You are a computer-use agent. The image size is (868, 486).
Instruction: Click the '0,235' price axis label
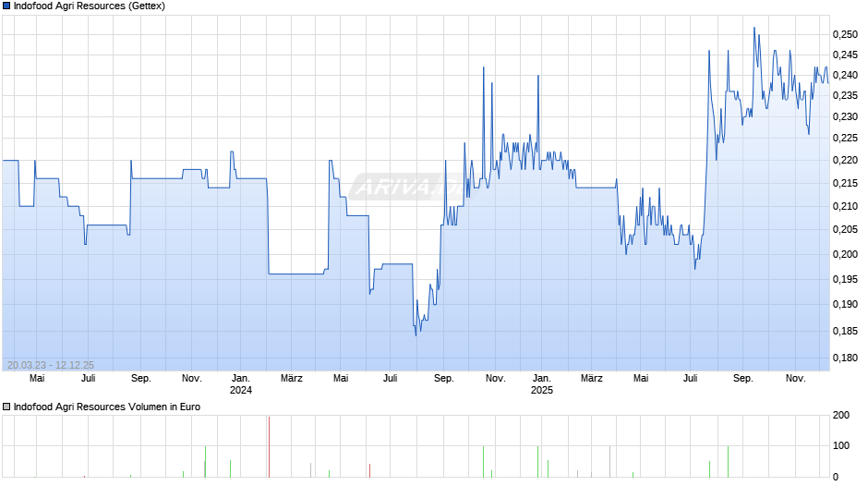point(845,96)
